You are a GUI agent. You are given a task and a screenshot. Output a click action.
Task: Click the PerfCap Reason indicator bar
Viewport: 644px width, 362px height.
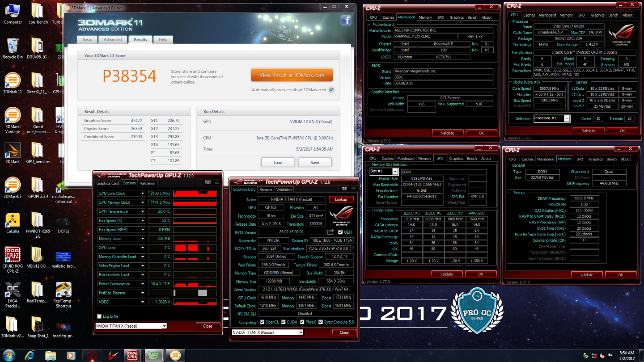[195, 293]
